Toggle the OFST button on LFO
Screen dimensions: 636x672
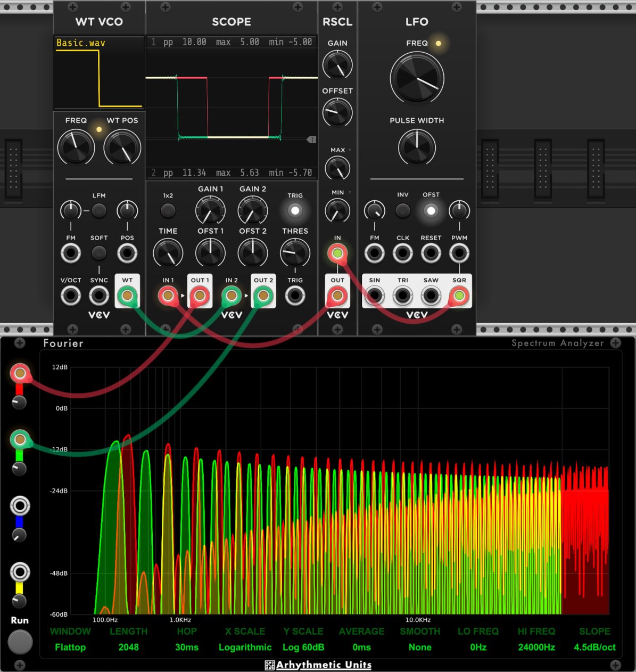click(431, 211)
